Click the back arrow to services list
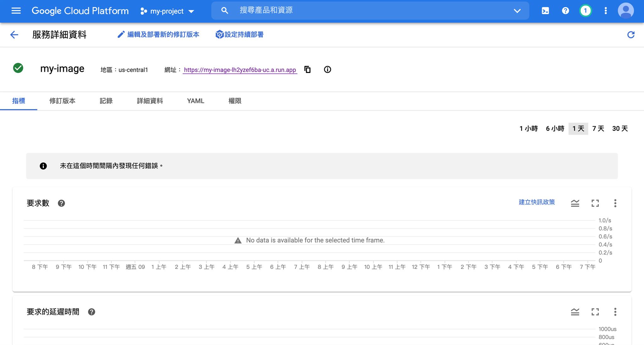The width and height of the screenshot is (644, 345). [x=14, y=35]
